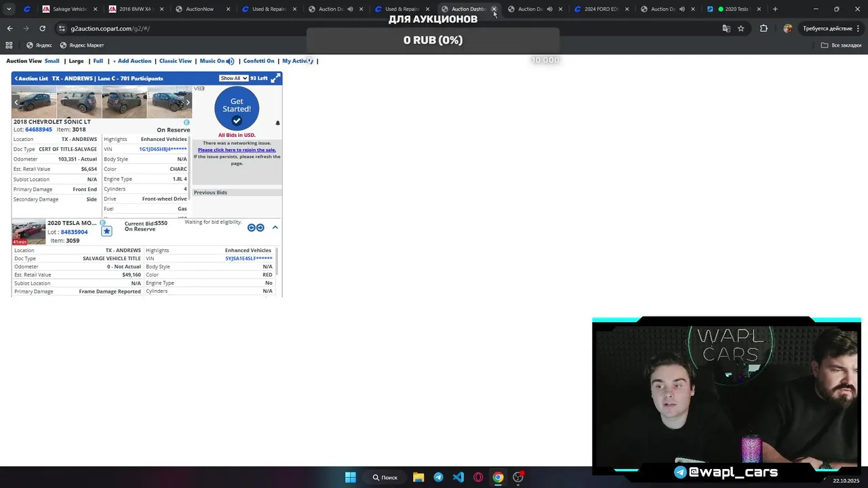868x488 pixels.
Task: Click the Windows taskbar search box
Action: pos(384,477)
